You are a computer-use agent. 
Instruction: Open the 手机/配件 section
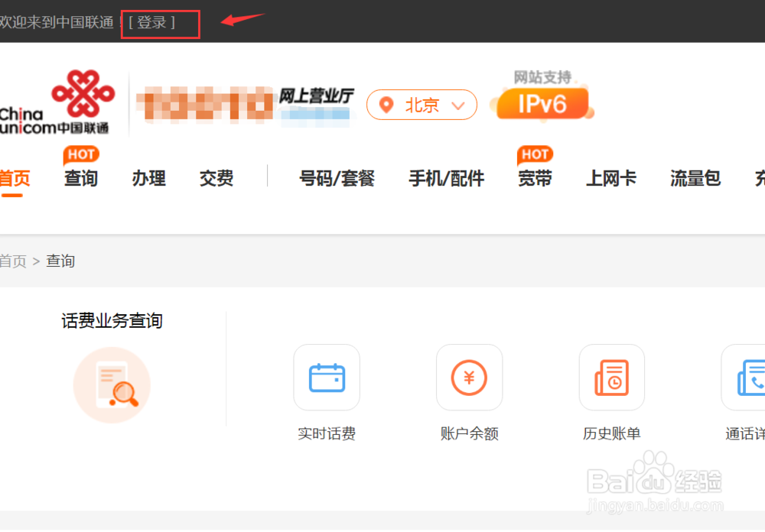tap(447, 179)
